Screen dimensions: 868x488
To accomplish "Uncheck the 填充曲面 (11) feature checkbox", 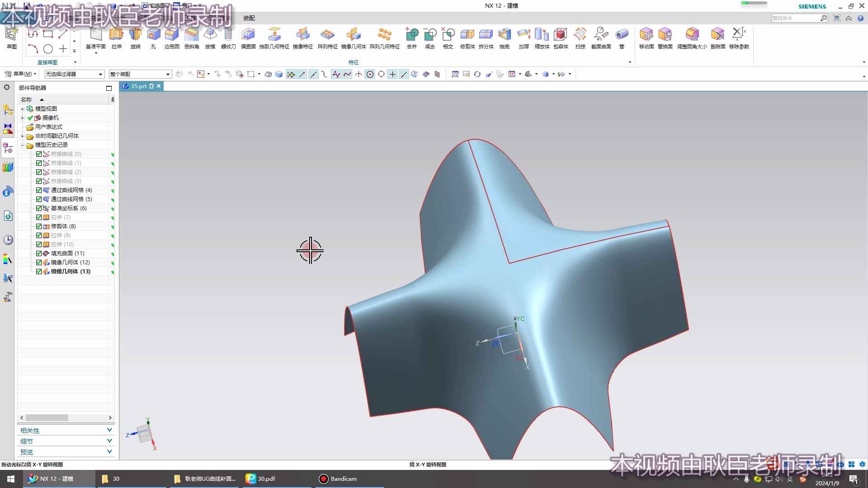I will click(39, 253).
